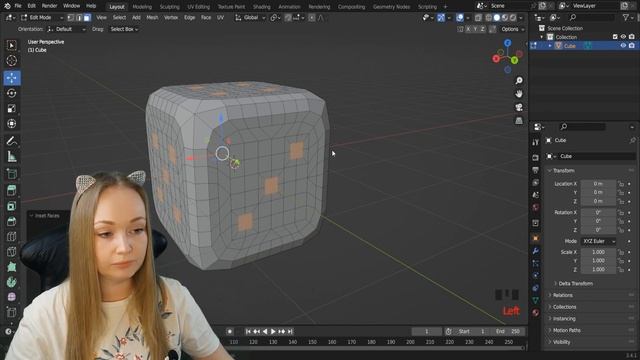Open the Render properties tab
The width and height of the screenshot is (640, 360).
[x=536, y=158]
